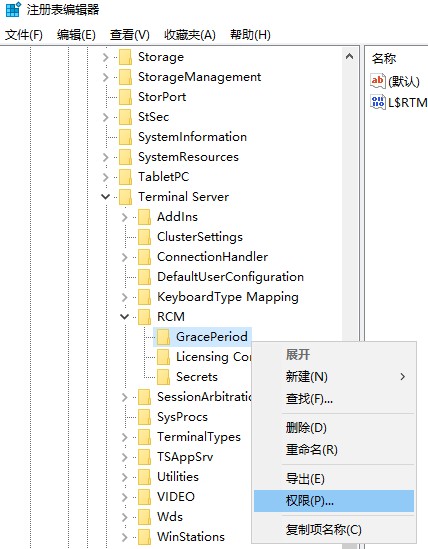Click the (默认) string value icon
Screen dimensions: 428x549
pos(378,81)
